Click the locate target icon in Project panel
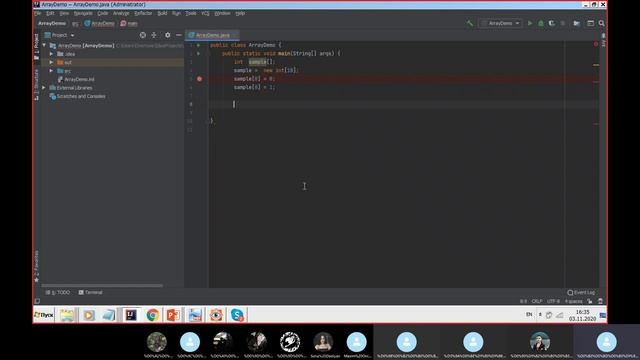This screenshot has height=360, width=640. click(142, 35)
